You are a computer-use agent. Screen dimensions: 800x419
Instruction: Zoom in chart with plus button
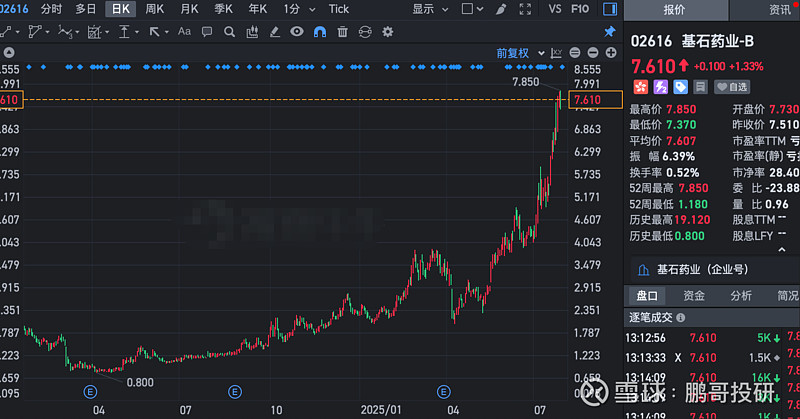pos(611,53)
